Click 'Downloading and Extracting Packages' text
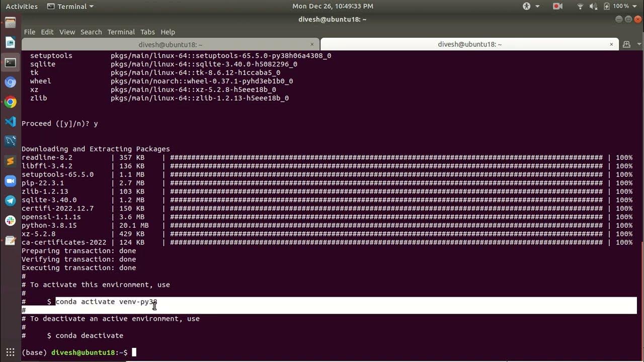This screenshot has width=644, height=362. (x=96, y=149)
